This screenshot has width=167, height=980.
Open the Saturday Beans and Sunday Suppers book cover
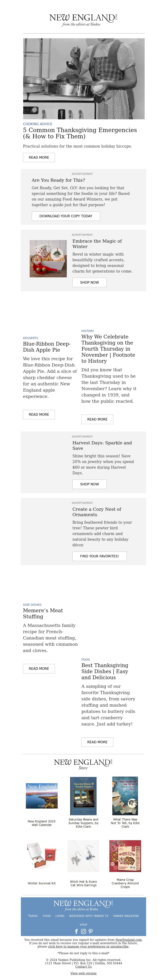tap(83, 796)
